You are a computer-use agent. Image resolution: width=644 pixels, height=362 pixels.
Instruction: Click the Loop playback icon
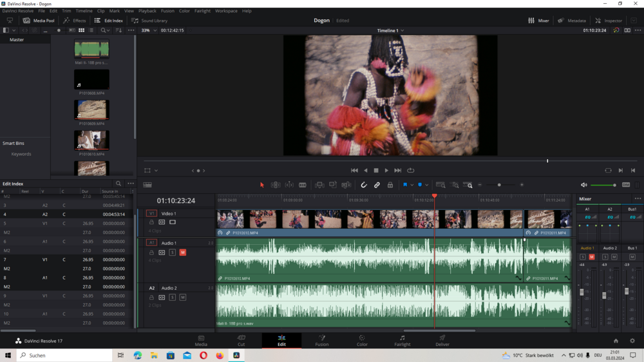click(410, 171)
